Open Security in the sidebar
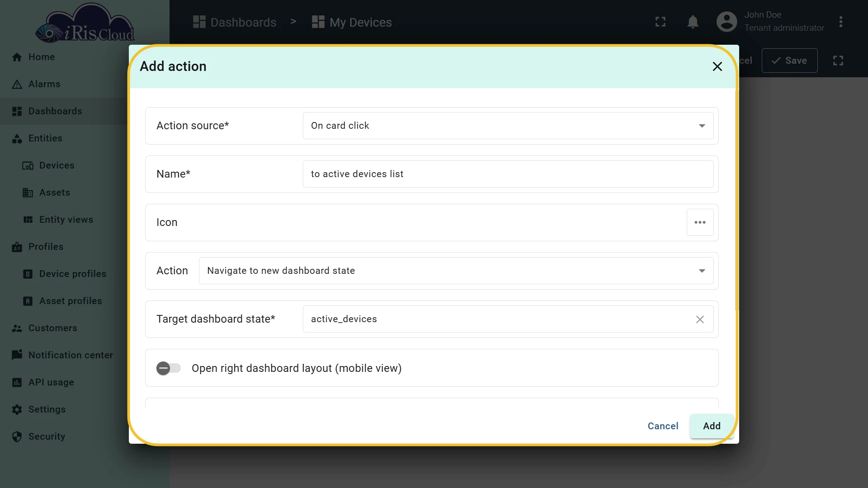 tap(63, 436)
